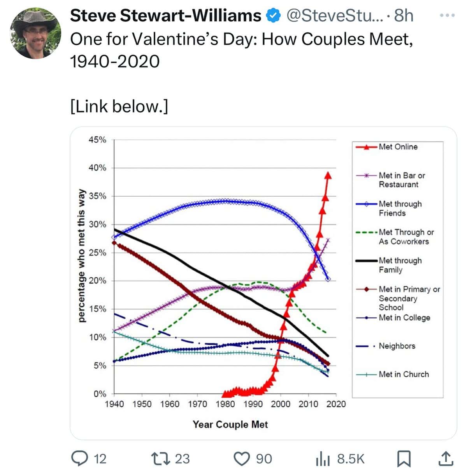Open Steve Stewart-Williams profile picture
This screenshot has width=467, height=476.
(35, 33)
